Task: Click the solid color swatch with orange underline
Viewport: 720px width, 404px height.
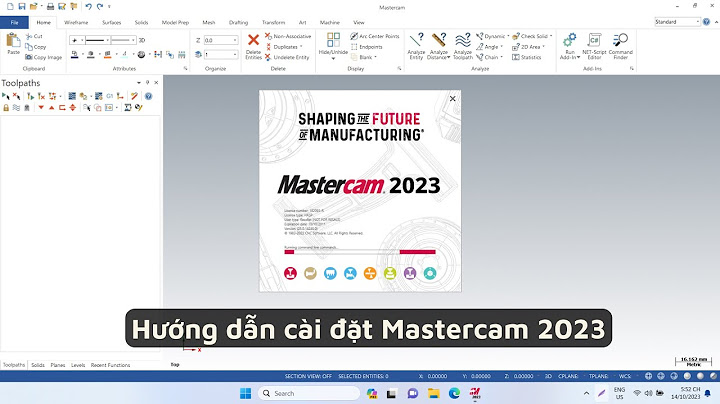Action: coord(107,55)
